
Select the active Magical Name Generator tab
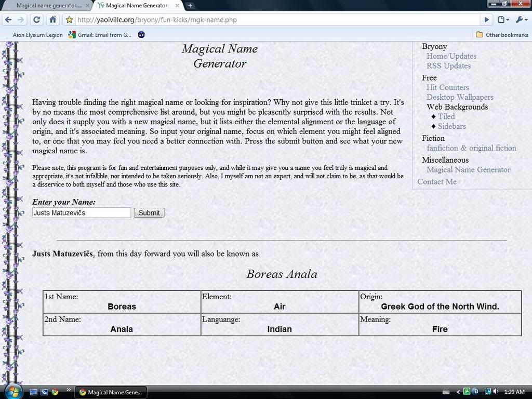tap(137, 5)
